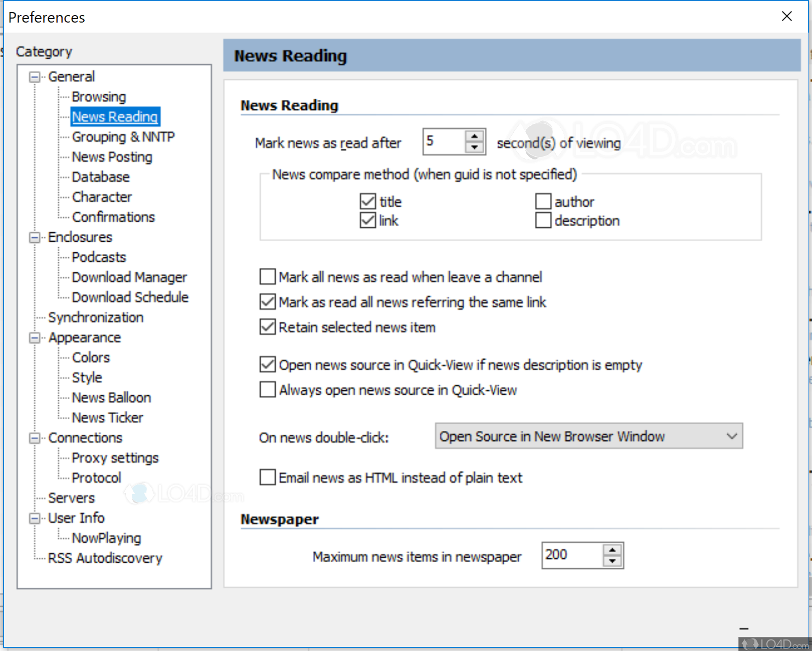Decrease maximum newspaper items spinner
Screen dimensions: 812x651
pos(612,561)
